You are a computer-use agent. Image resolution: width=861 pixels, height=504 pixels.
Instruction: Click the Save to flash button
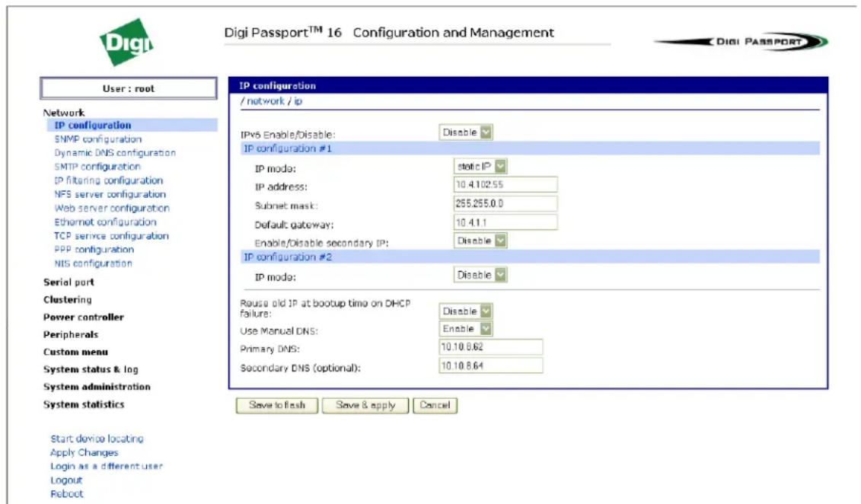[x=277, y=405]
